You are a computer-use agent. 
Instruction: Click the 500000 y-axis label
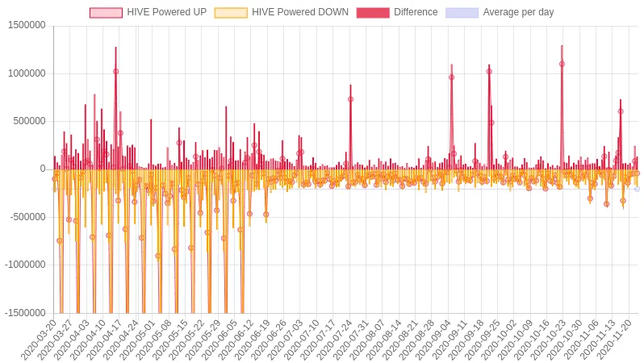pyautogui.click(x=29, y=121)
